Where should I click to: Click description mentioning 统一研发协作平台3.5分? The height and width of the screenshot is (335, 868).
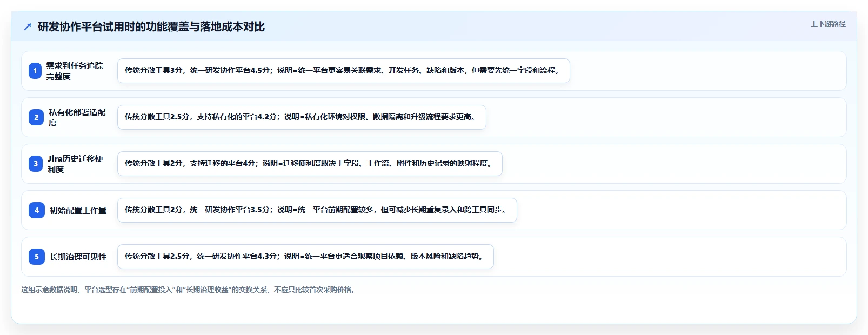[x=317, y=210]
